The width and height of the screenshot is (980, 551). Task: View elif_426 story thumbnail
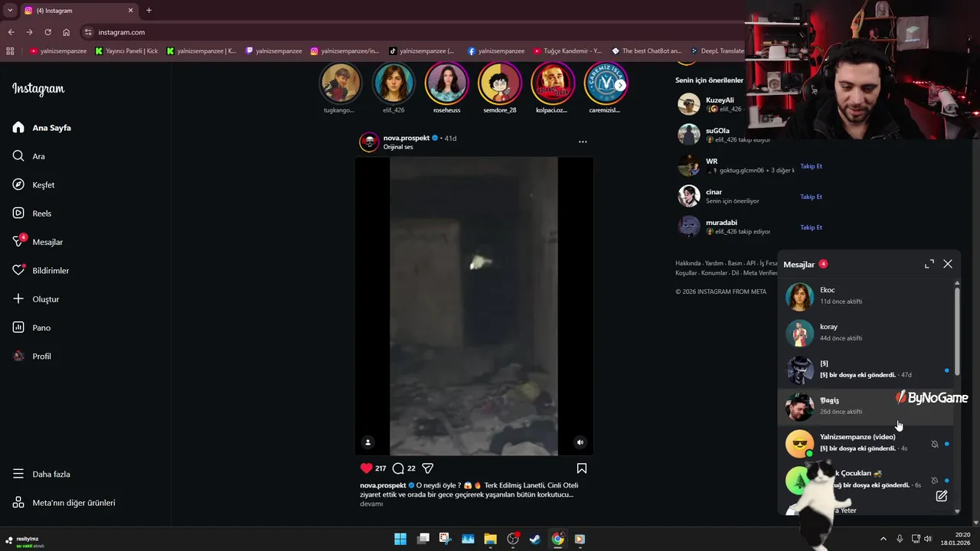pos(394,83)
